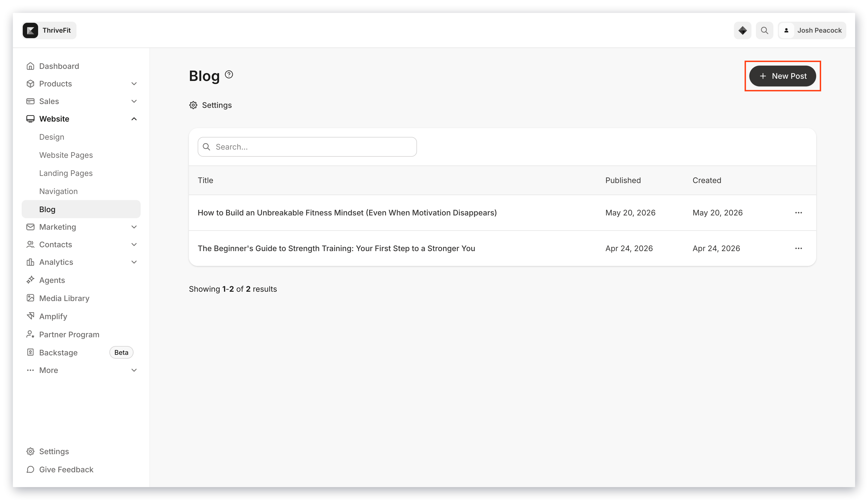
Task: Expand the Analytics section chevron
Action: pyautogui.click(x=134, y=262)
